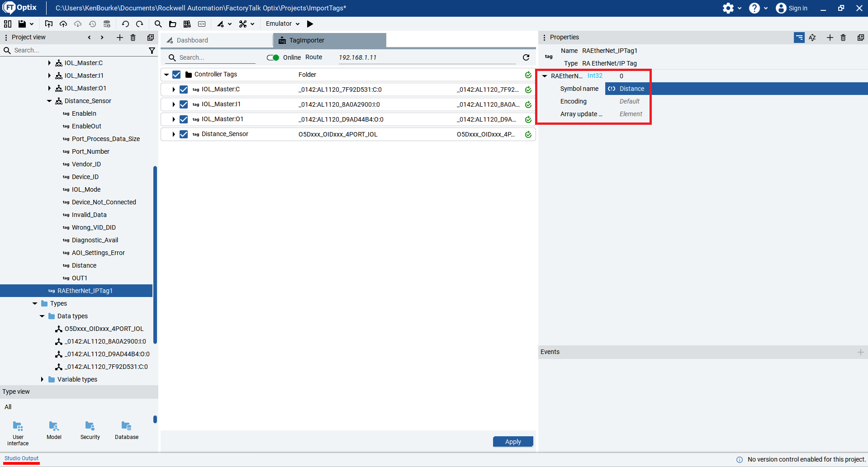Open the find magnifier in the toolbar
Image resolution: width=868 pixels, height=467 pixels.
(x=158, y=24)
